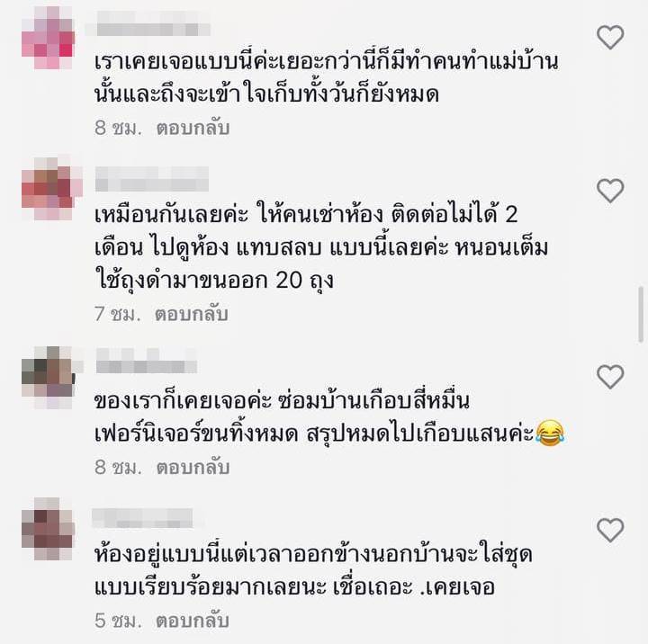Heart the comment about dressing neatly outside
Image resolution: width=648 pixels, height=644 pixels.
click(610, 530)
